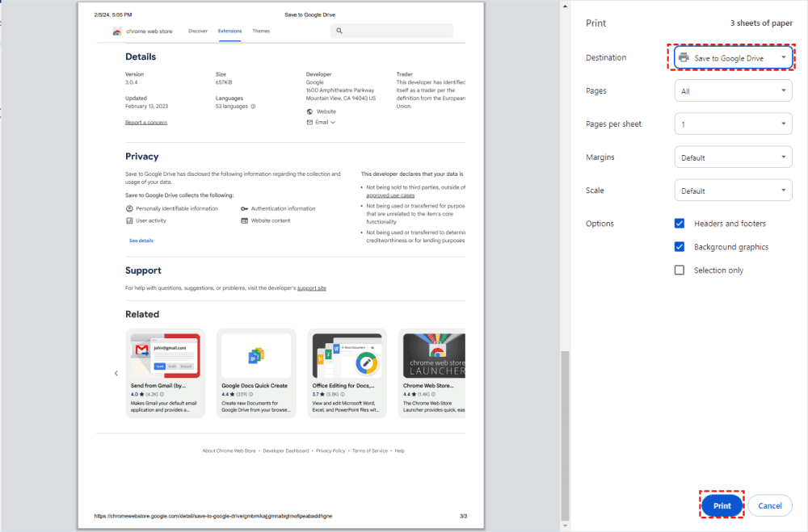Click the printer icon in Destination field
The width and height of the screenshot is (808, 532).
tap(684, 57)
